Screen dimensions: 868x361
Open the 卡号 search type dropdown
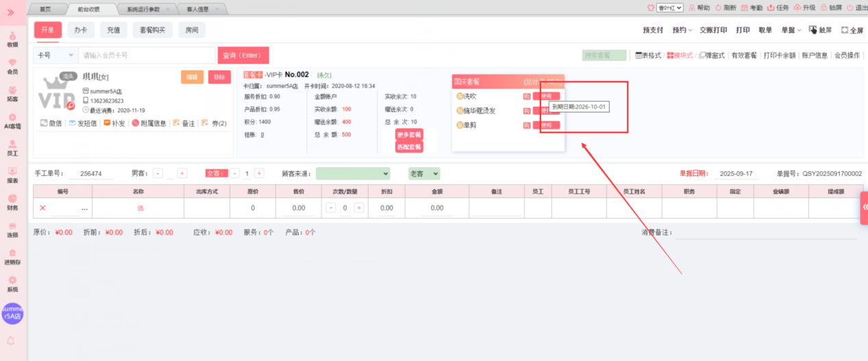[x=55, y=55]
